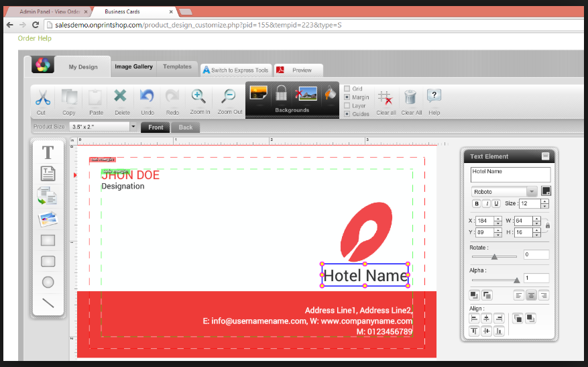This screenshot has width=588, height=367.
Task: Switch to the Back side
Action: pos(185,127)
